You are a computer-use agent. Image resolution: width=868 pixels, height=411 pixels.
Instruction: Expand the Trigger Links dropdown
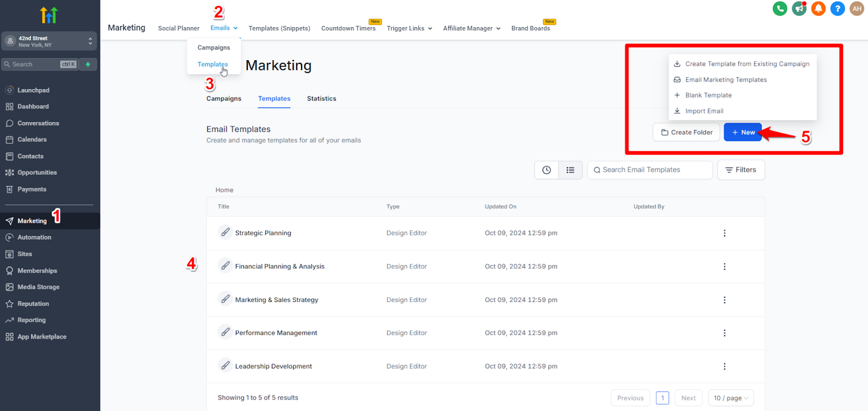[409, 28]
